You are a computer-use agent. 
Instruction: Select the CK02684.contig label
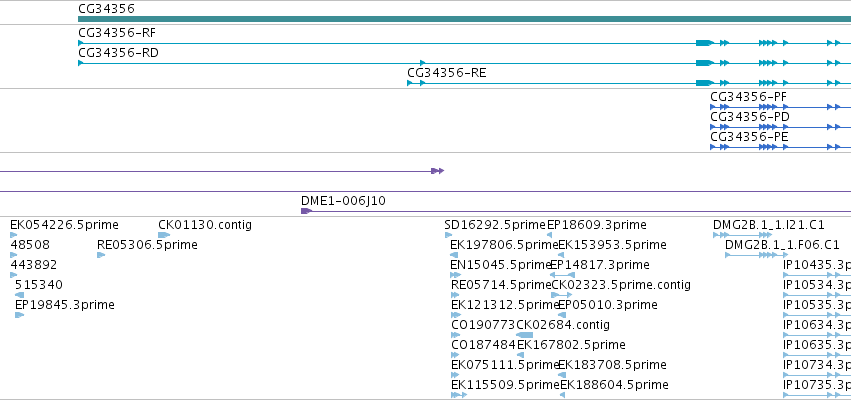tap(563, 325)
